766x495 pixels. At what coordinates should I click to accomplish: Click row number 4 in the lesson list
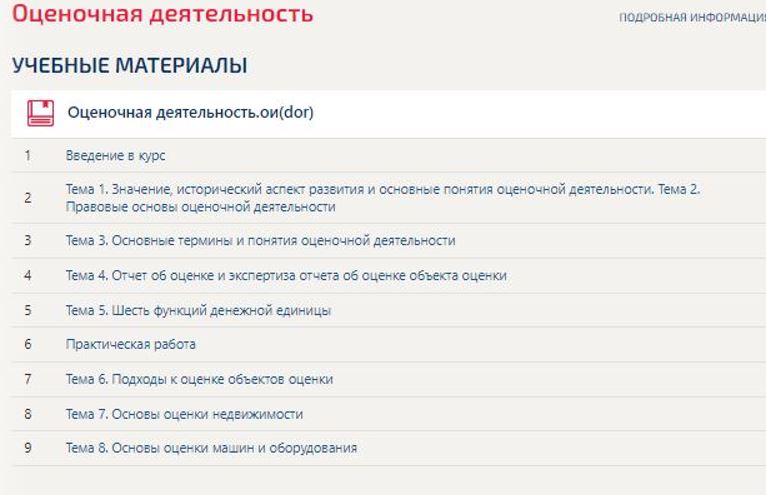[28, 276]
